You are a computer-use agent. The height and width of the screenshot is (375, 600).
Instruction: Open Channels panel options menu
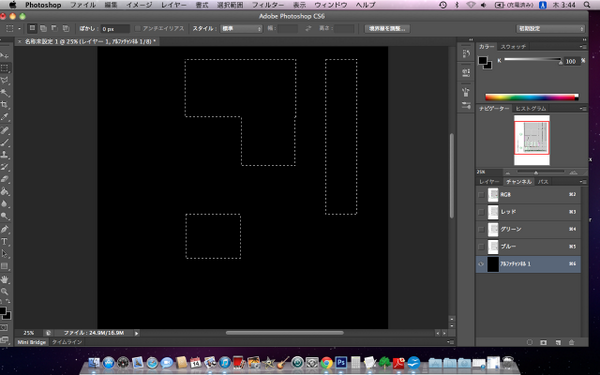coord(583,182)
